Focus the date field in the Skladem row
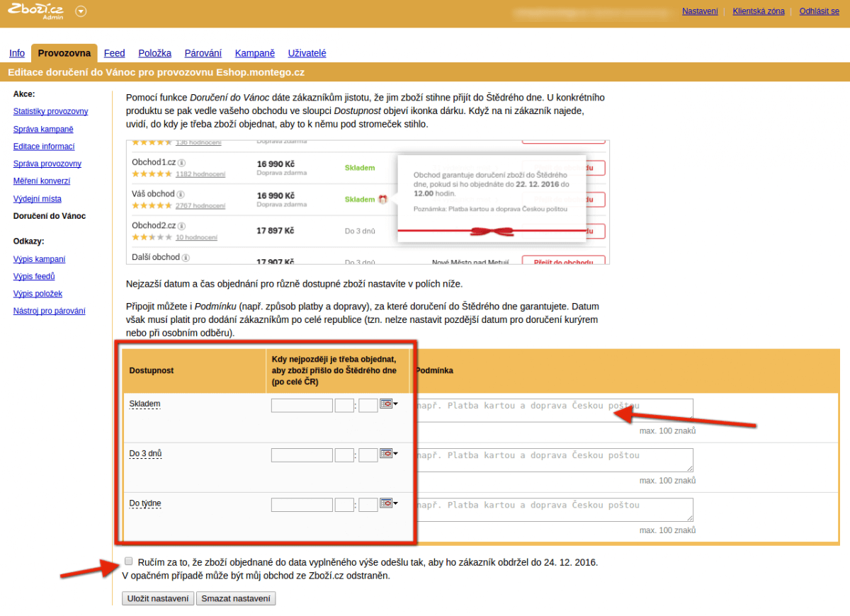The width and height of the screenshot is (850, 616). 302,406
